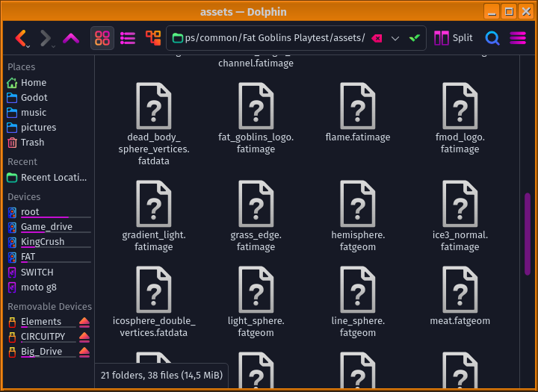The height and width of the screenshot is (392, 538).
Task: Click the Split view button
Action: 454,38
